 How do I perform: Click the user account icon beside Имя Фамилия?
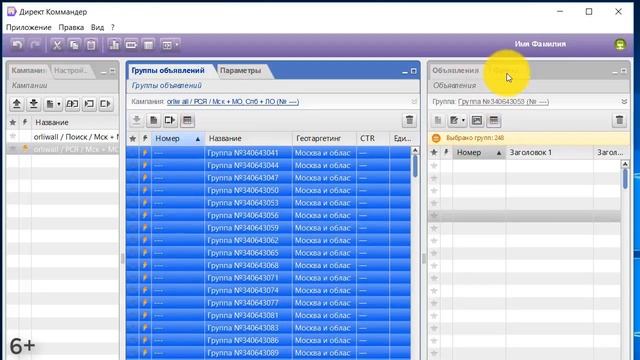(x=620, y=44)
